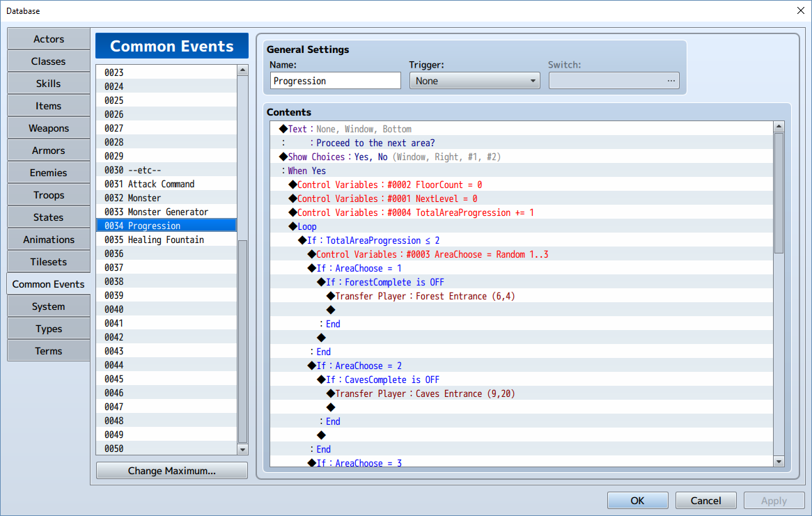Image resolution: width=812 pixels, height=516 pixels.
Task: Select empty event slot 0023
Action: point(166,72)
